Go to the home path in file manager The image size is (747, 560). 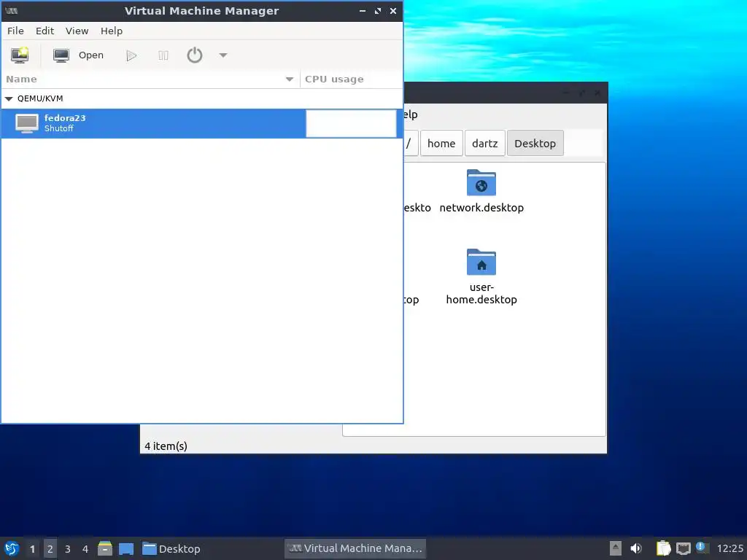coord(441,144)
